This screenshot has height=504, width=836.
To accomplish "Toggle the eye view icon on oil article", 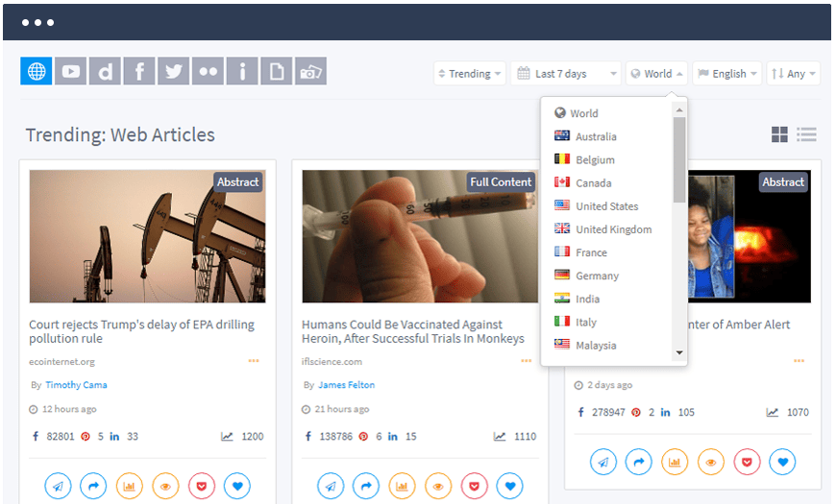I will click(165, 486).
